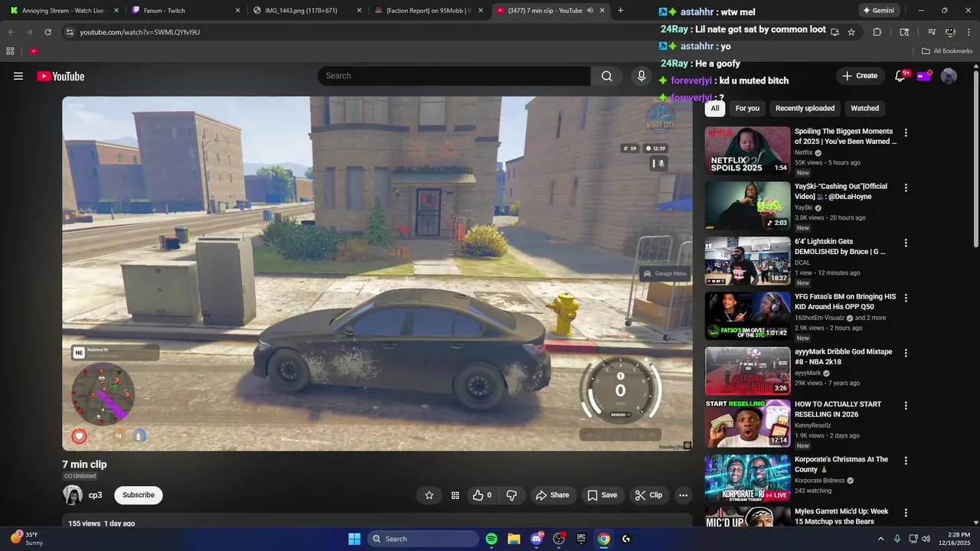
Task: Open options for Myles Garrett Mic'd Up
Action: 906,513
